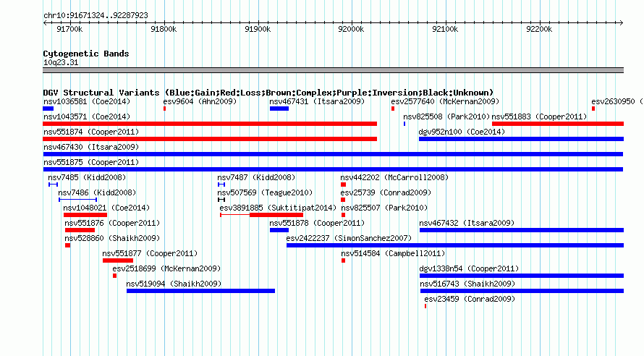Select the esv9604 (Ahn2009) variant label
This screenshot has height=356, width=644.
coord(200,101)
